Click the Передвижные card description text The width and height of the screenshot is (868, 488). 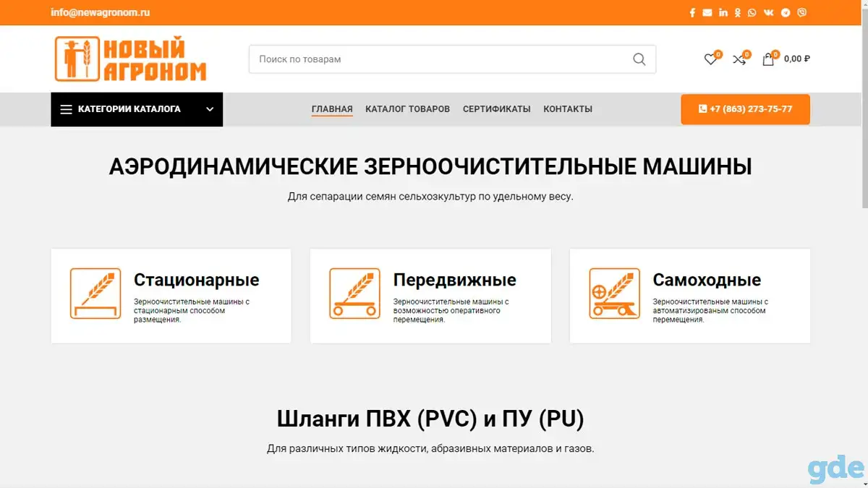[451, 310]
